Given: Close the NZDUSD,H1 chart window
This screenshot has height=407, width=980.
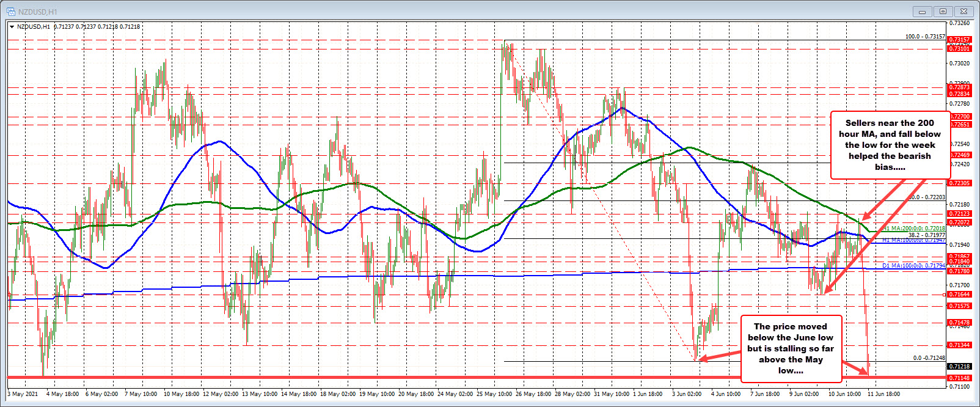Looking at the screenshot, I should click(x=964, y=12).
